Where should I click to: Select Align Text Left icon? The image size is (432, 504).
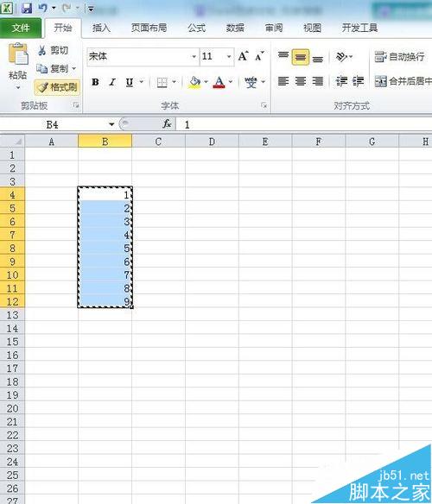click(x=283, y=82)
